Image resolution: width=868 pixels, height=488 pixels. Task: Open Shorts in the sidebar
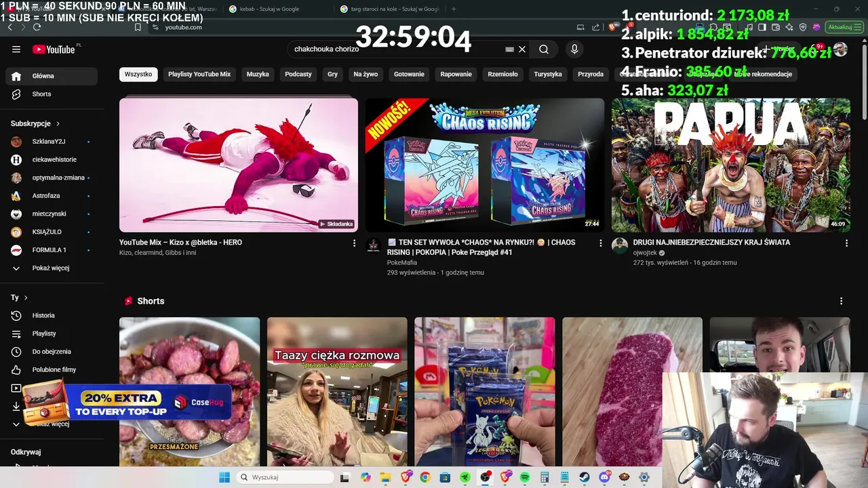pyautogui.click(x=52, y=94)
